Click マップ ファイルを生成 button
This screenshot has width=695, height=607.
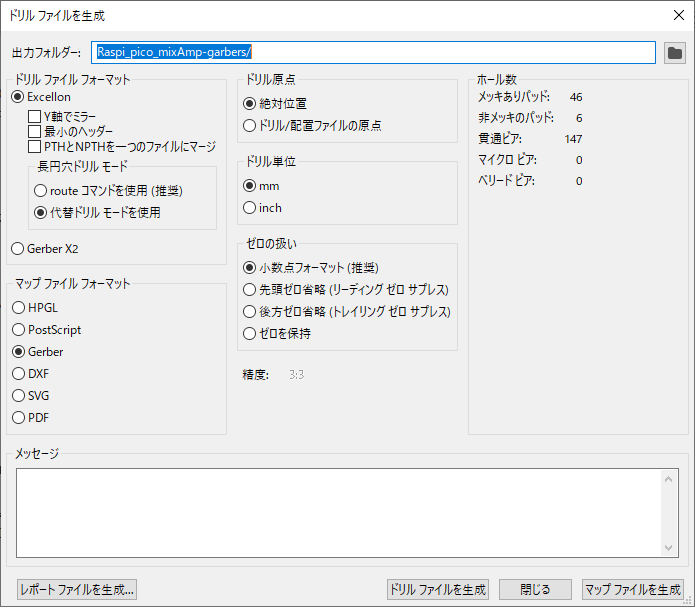(x=633, y=590)
